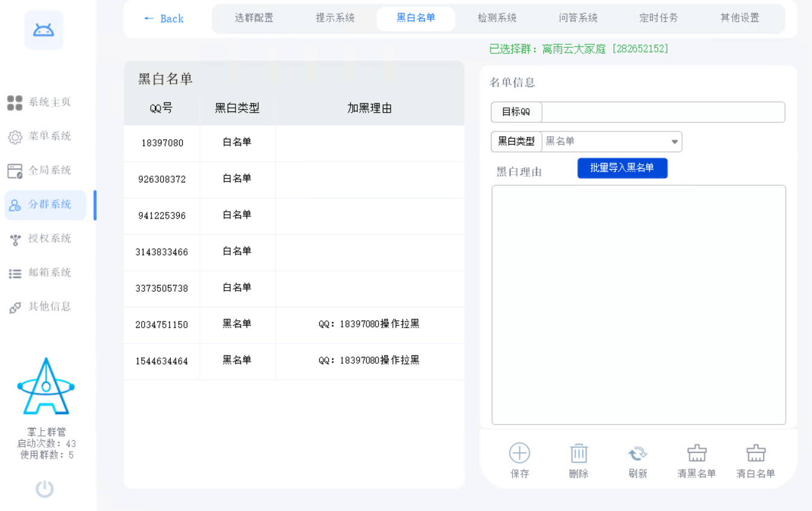Select row with QQ 18397080
This screenshot has height=511, width=812.
point(294,143)
